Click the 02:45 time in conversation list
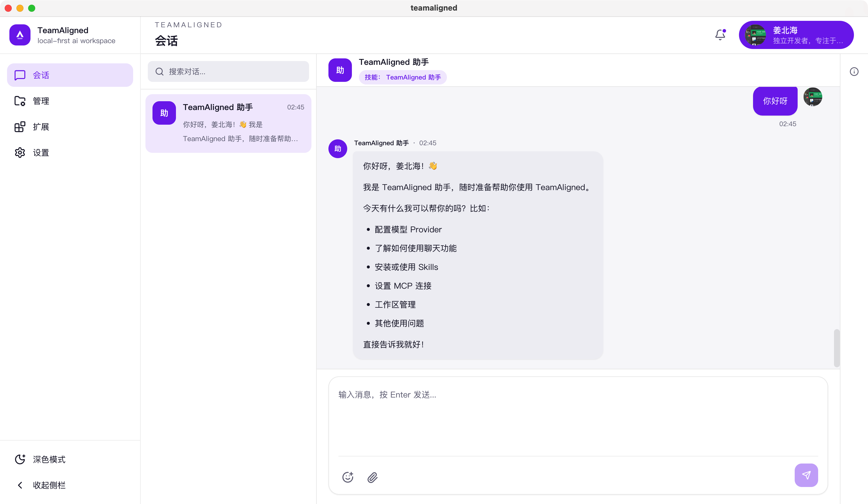Screen dimensions: 868x504 coord(296,107)
